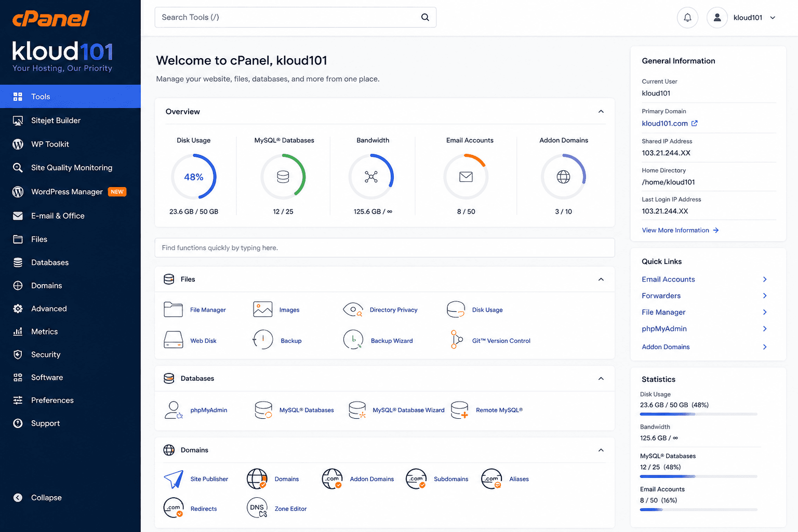The width and height of the screenshot is (798, 532).
Task: Click the Backup clock icon
Action: tap(263, 340)
